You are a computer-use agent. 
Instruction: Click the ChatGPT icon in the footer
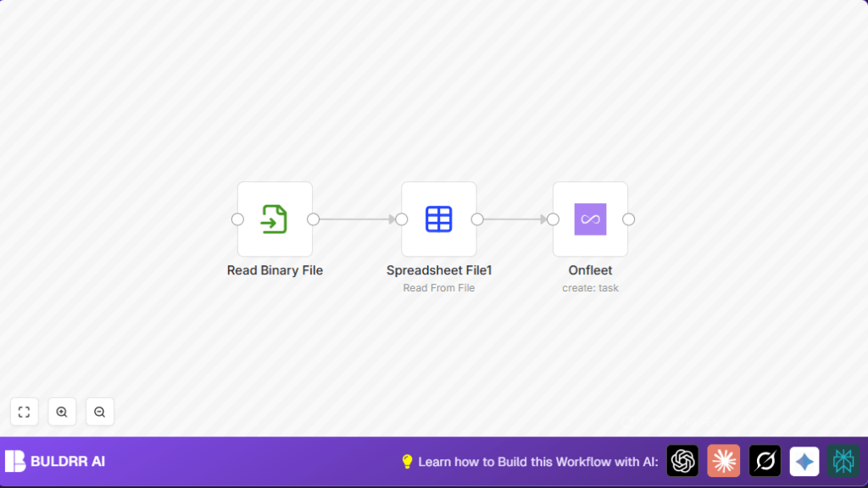point(682,461)
